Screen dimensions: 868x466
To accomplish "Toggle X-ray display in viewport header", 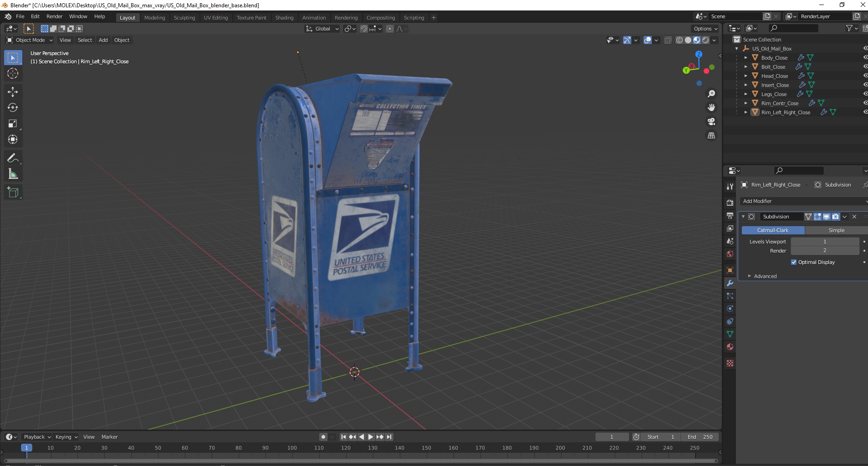I will click(x=668, y=40).
